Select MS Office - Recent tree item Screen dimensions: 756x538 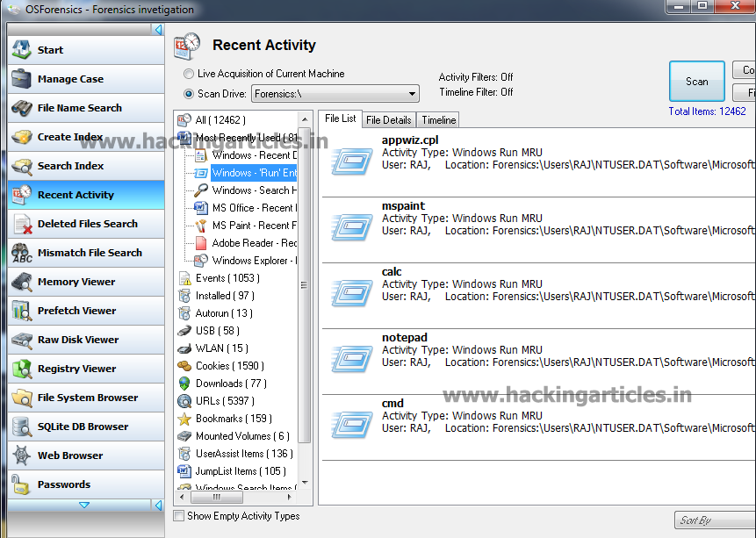[245, 208]
